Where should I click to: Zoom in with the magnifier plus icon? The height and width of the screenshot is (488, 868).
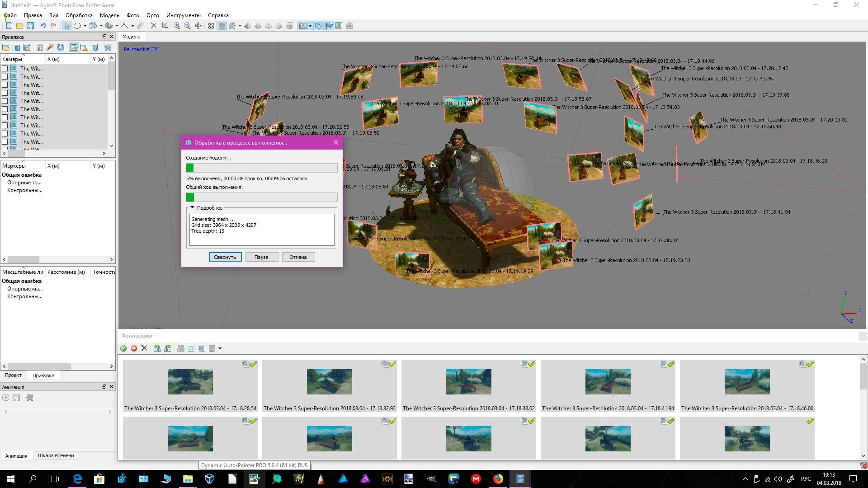coord(177,26)
